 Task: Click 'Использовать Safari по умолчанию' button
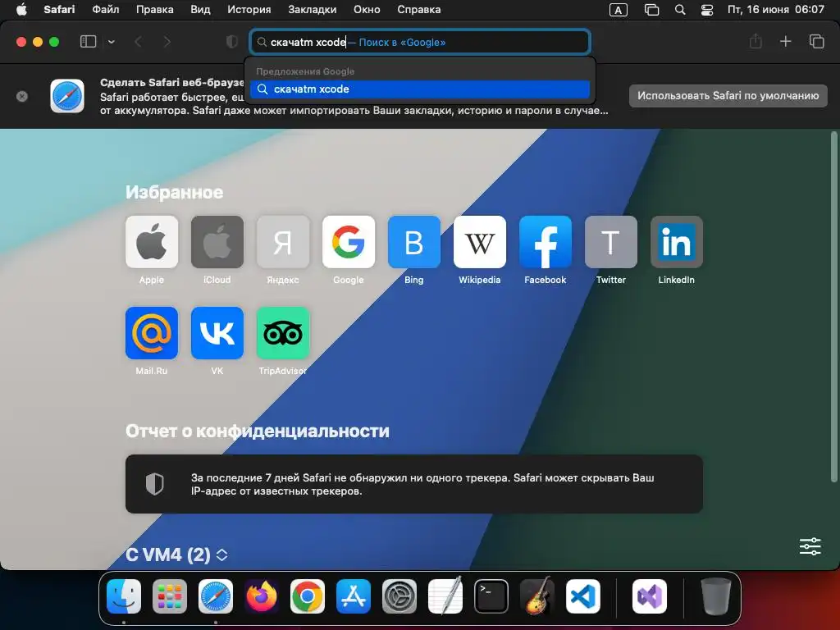(728, 96)
